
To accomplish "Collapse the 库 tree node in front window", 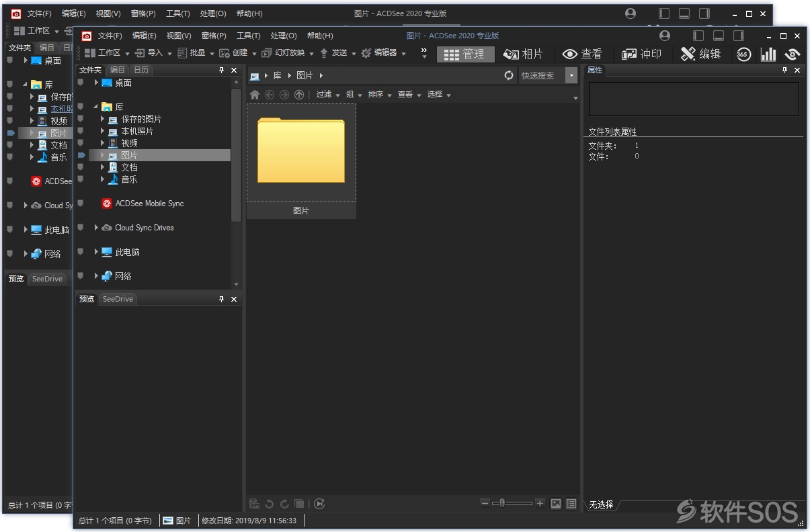I will pyautogui.click(x=96, y=107).
